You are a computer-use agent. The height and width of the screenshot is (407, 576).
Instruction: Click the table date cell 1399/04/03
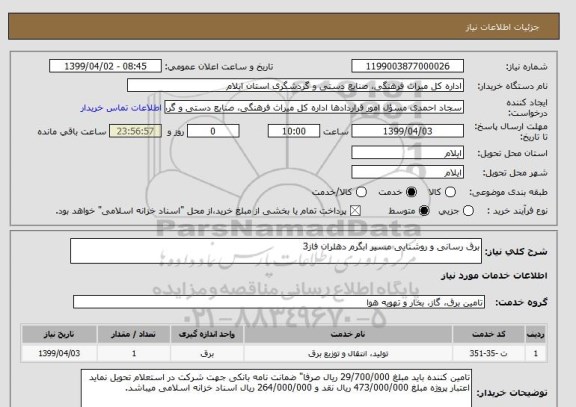(59, 354)
